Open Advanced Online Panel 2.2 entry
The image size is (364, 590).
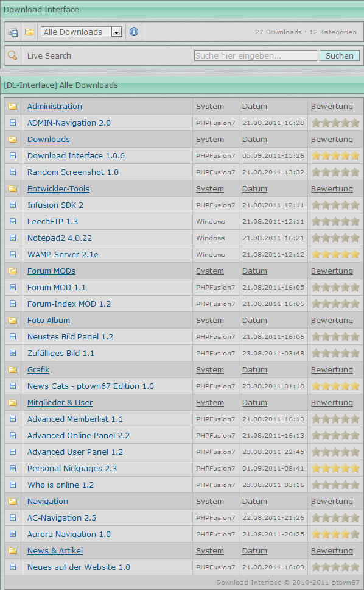click(x=78, y=435)
